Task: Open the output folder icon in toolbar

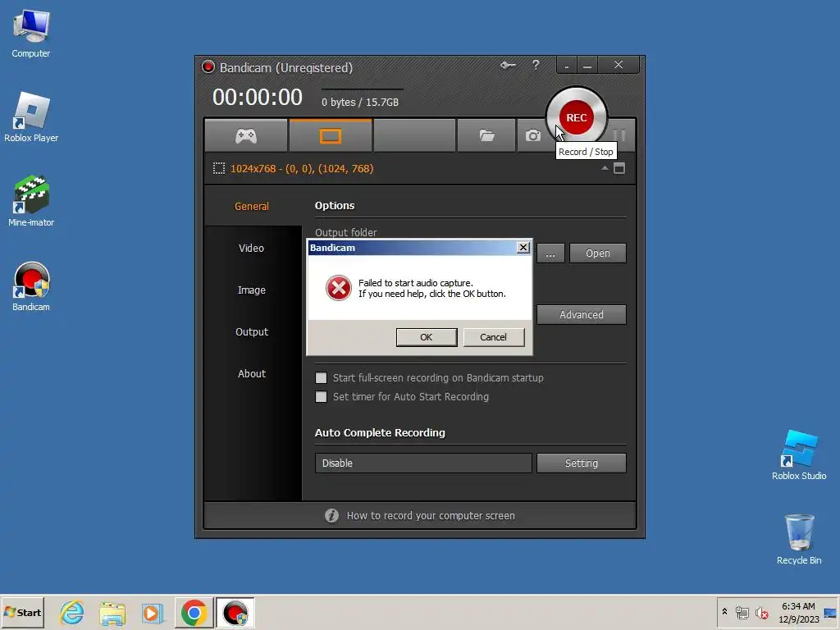Action: [x=486, y=135]
